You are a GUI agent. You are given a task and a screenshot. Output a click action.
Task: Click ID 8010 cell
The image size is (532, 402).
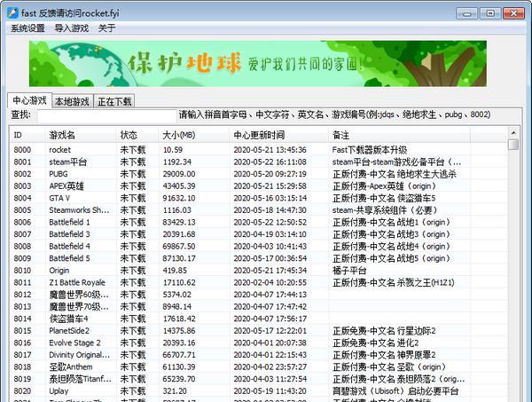(22, 271)
